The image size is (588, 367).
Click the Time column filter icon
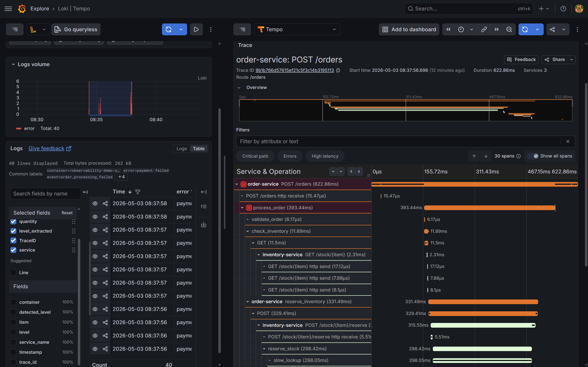(x=138, y=192)
